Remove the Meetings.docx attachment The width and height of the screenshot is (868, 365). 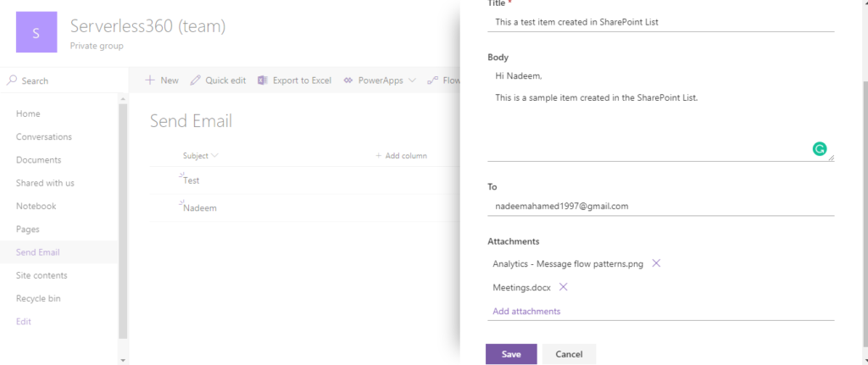[563, 287]
